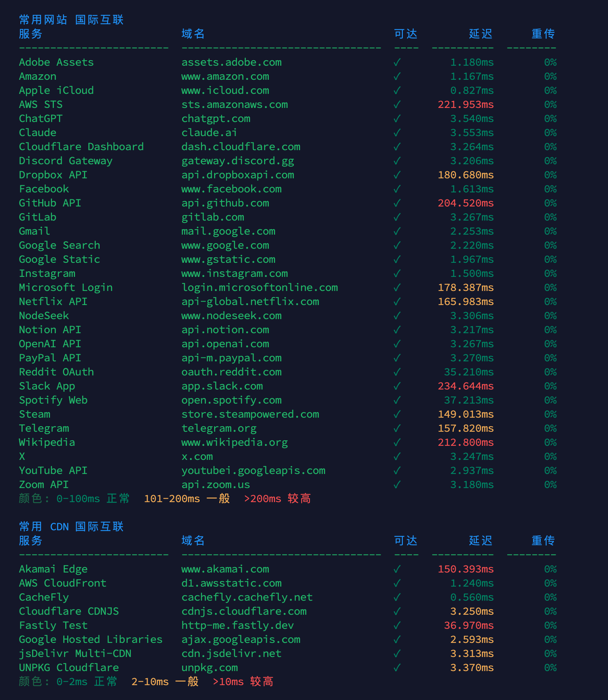Screen dimensions: 608x700
Task: Click the '常用 CDN 国际互联' section heading
Action: [x=71, y=526]
